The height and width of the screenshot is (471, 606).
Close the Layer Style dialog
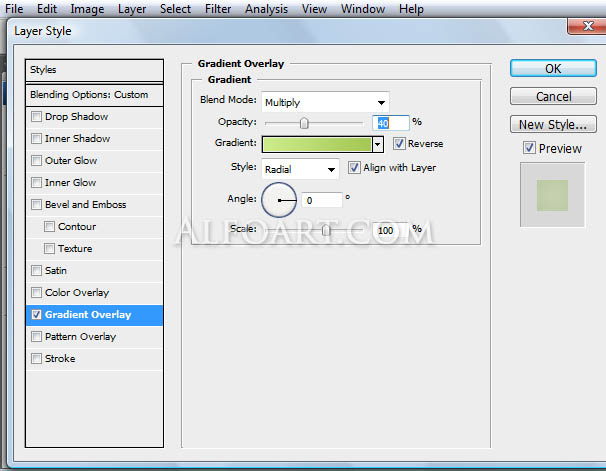587,26
